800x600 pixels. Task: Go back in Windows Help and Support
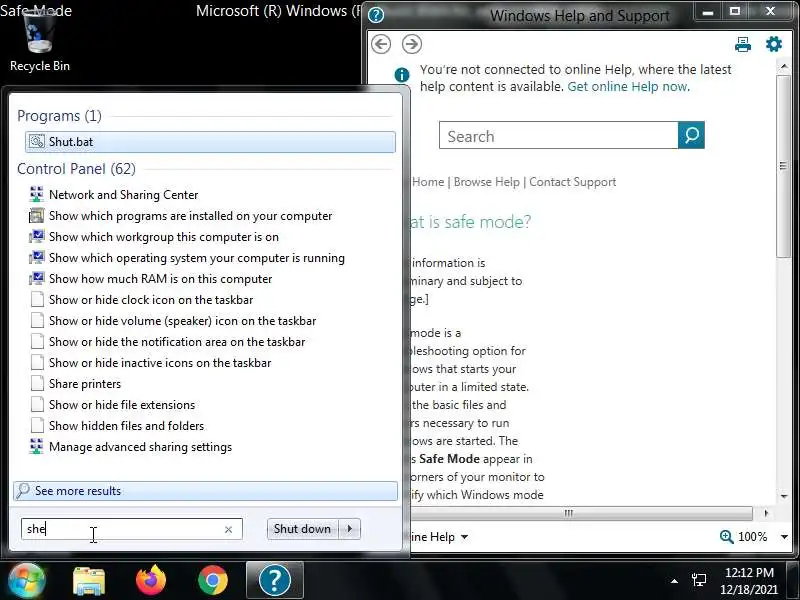(381, 44)
